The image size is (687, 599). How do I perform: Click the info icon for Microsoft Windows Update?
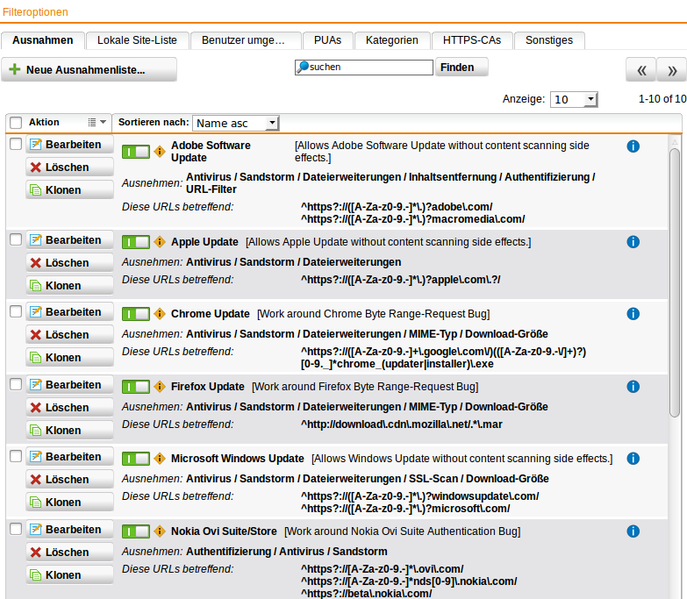coord(632,459)
